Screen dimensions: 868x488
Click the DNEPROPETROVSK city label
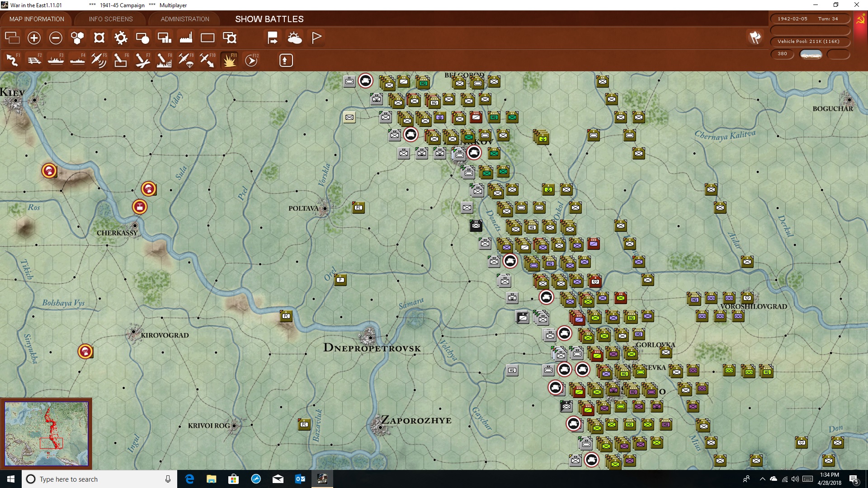[372, 348]
